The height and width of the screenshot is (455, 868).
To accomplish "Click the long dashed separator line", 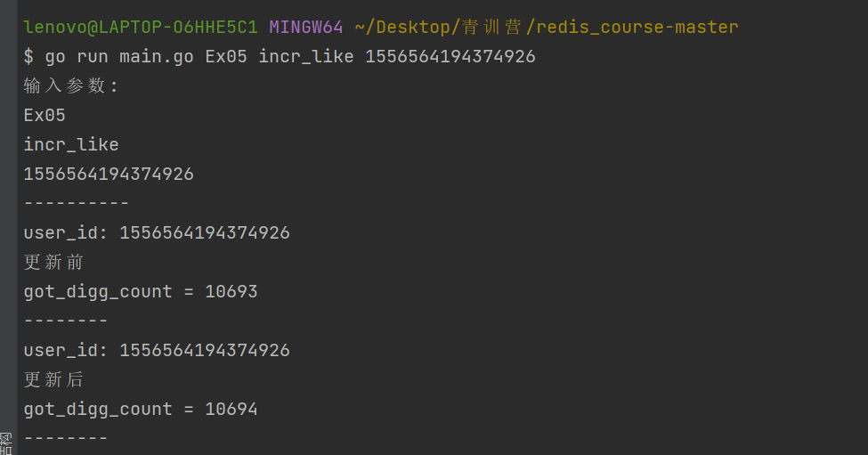I will [x=77, y=203].
